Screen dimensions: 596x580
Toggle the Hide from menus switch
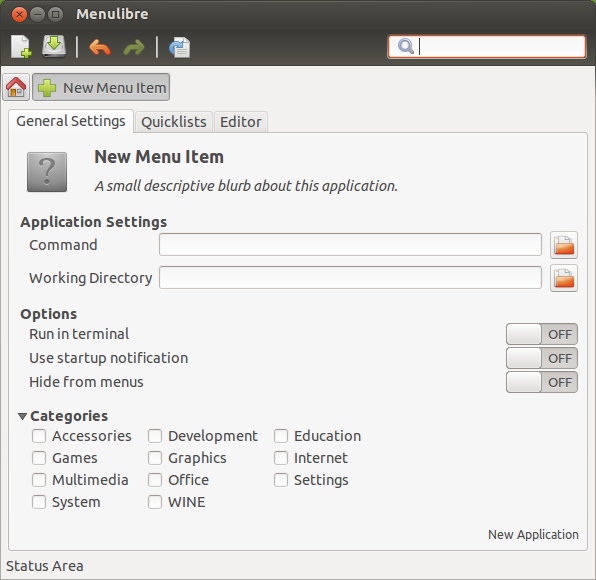(542, 382)
